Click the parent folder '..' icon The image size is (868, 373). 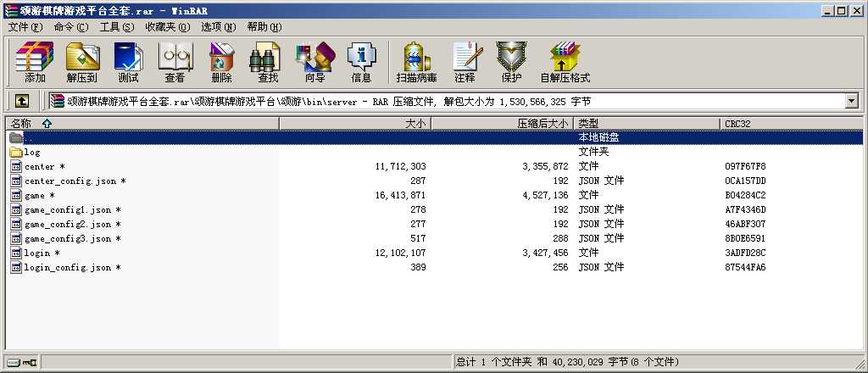pyautogui.click(x=16, y=136)
